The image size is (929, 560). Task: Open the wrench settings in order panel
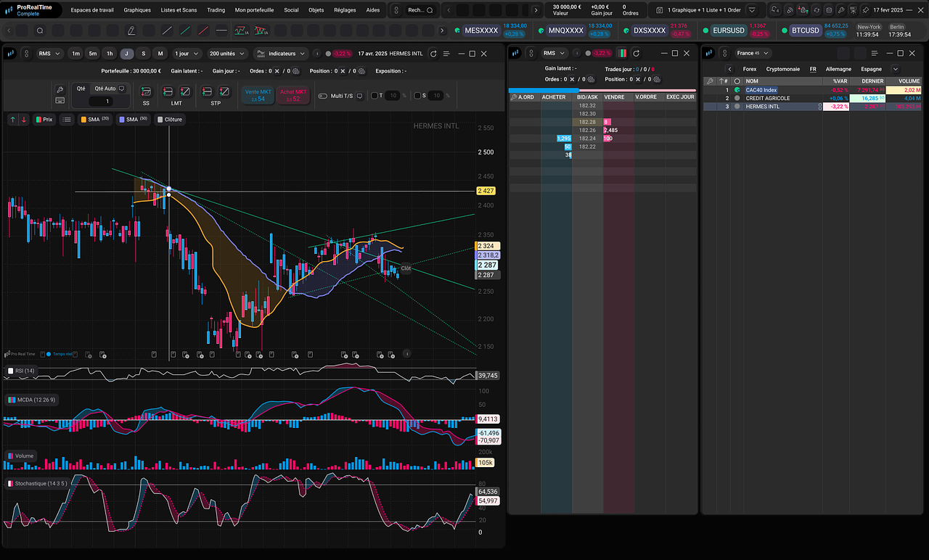click(60, 88)
